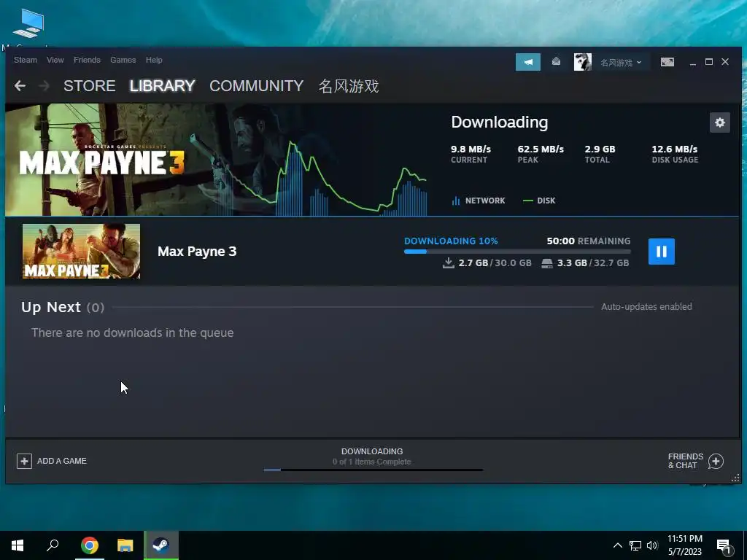Show hidden system tray icons
Viewport: 747px width, 560px height.
pyautogui.click(x=617, y=545)
